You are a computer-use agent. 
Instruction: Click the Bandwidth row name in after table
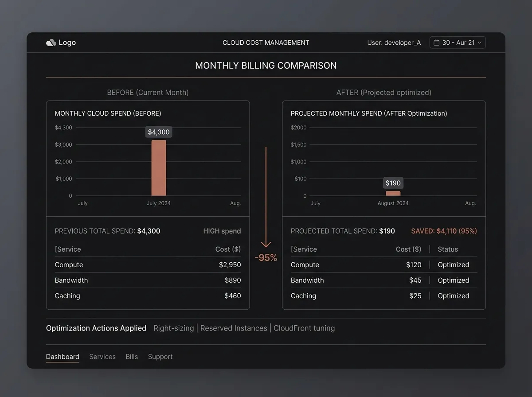[x=307, y=280]
